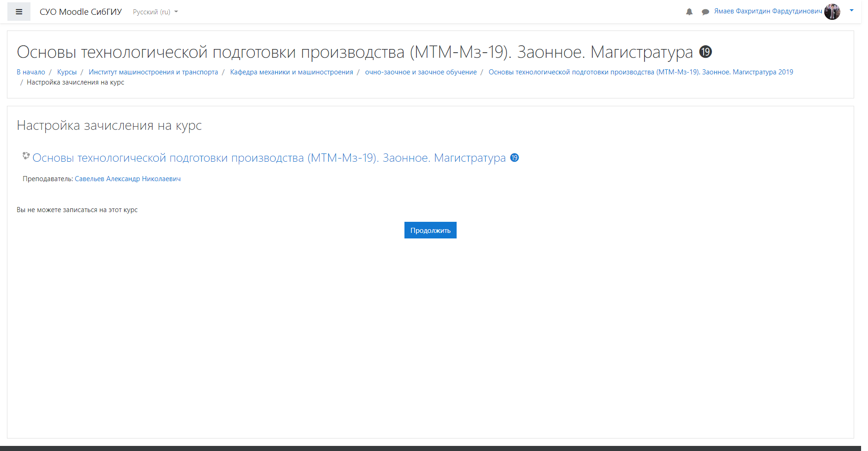
Task: Click the user avatar picture
Action: point(832,12)
